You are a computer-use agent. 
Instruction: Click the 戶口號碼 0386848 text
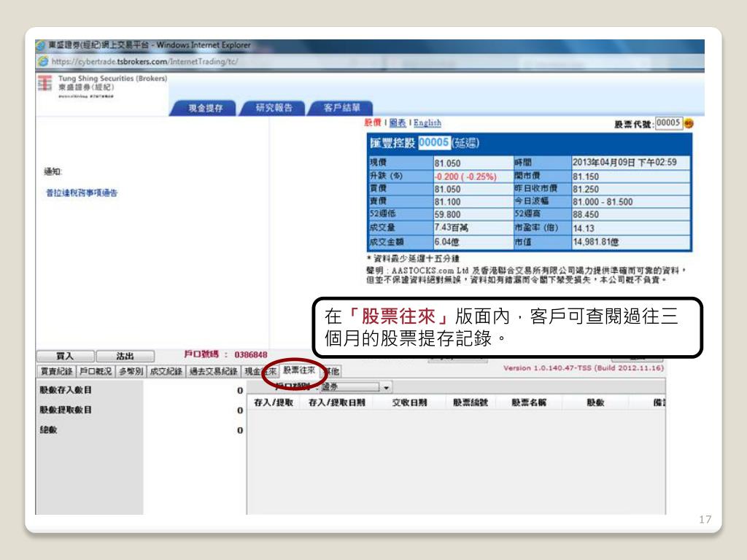click(x=226, y=354)
